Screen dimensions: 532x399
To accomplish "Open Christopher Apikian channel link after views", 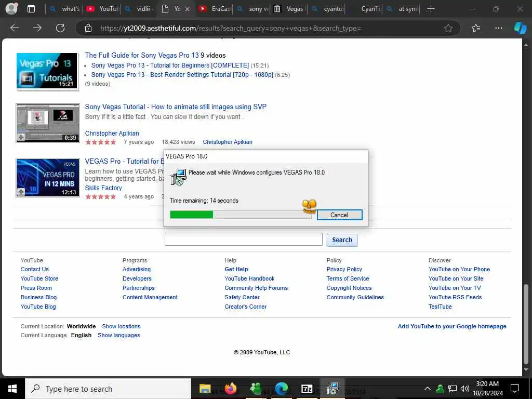I will (x=228, y=142).
